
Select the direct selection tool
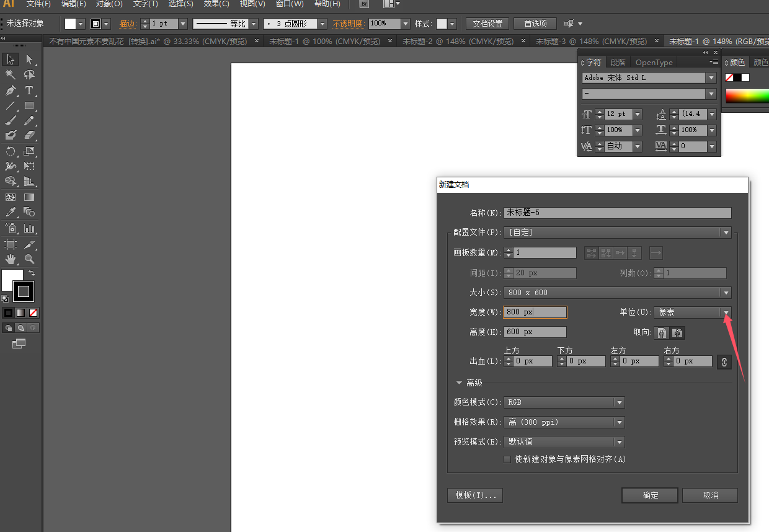[29, 60]
